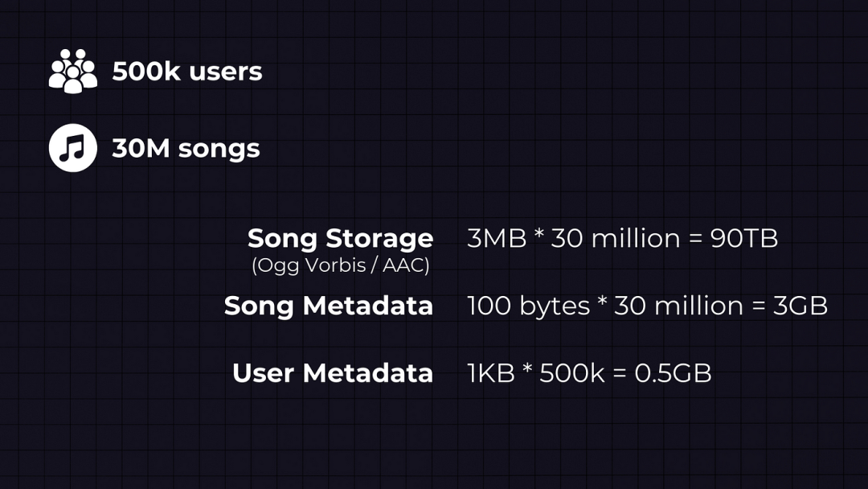Click the "100 bytes" metadata size value
Viewport: 868px width, 489px height.
pos(529,306)
